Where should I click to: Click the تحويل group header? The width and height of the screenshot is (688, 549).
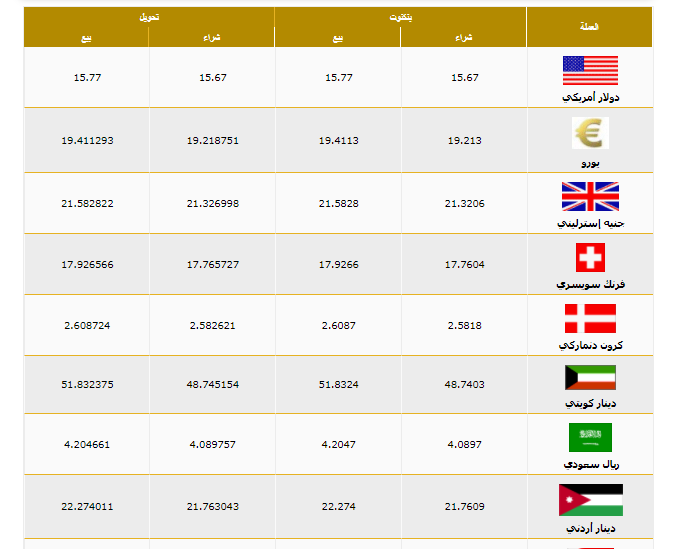(x=149, y=17)
